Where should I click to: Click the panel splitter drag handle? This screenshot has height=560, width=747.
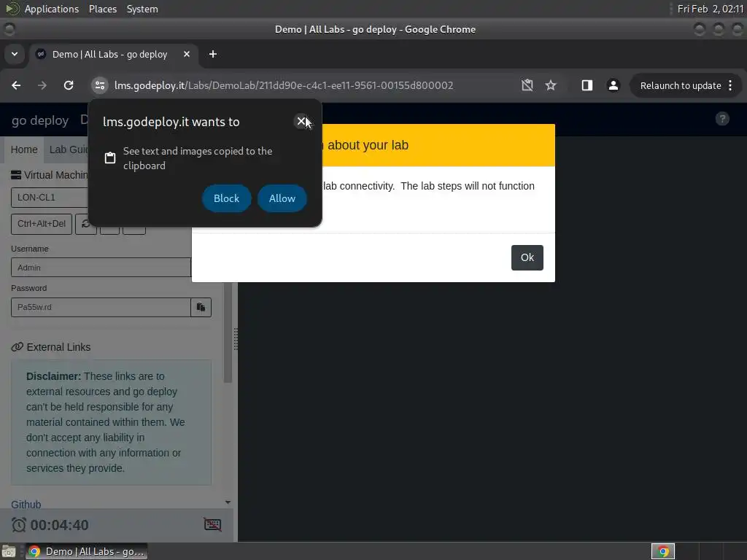[236, 339]
